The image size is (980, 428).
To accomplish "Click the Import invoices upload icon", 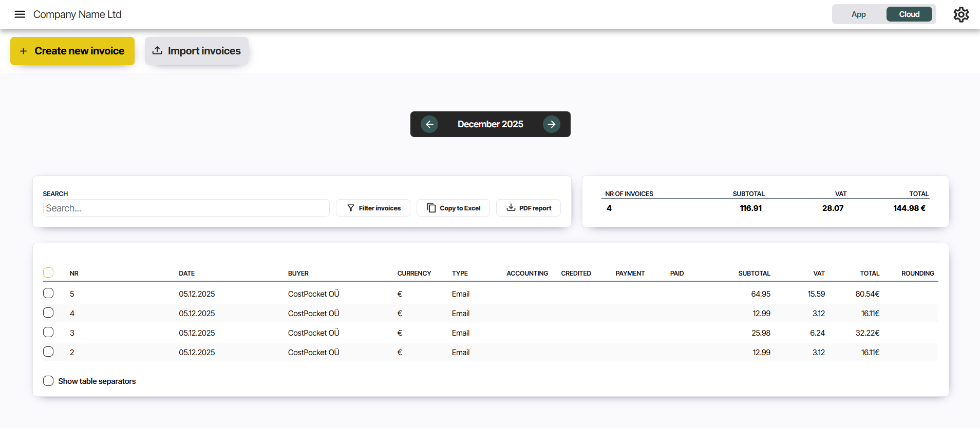I will [x=157, y=51].
